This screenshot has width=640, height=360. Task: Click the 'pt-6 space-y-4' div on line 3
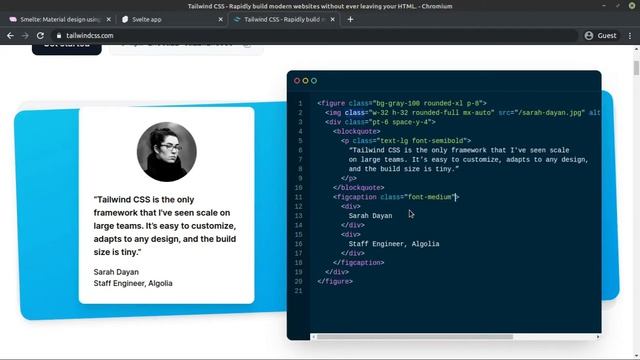point(380,122)
